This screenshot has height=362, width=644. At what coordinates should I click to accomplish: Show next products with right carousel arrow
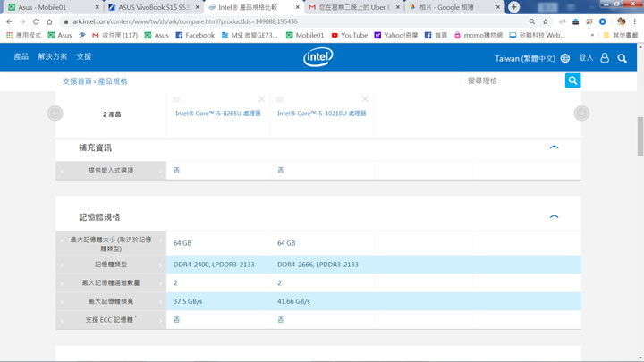pyautogui.click(x=581, y=114)
